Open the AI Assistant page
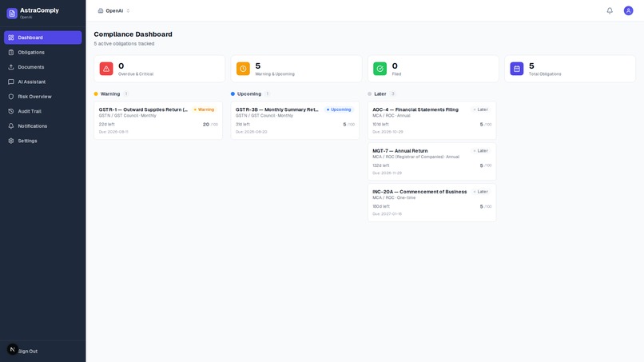 pyautogui.click(x=42, y=82)
